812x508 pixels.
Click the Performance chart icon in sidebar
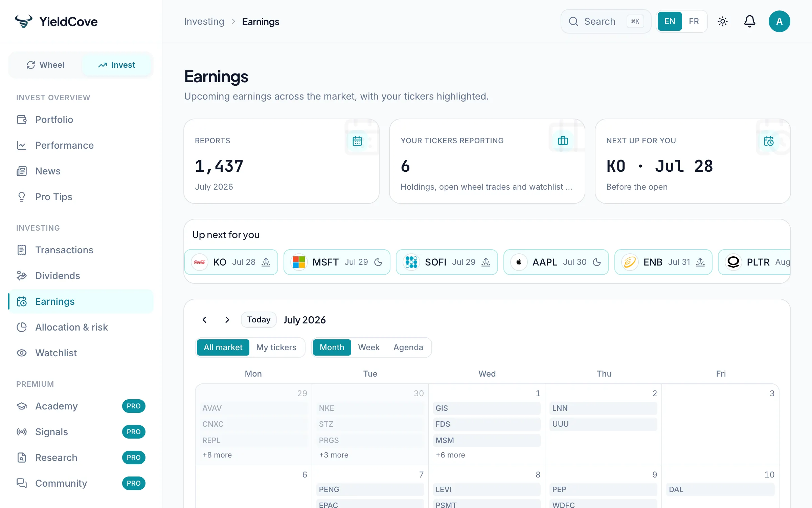coord(22,145)
